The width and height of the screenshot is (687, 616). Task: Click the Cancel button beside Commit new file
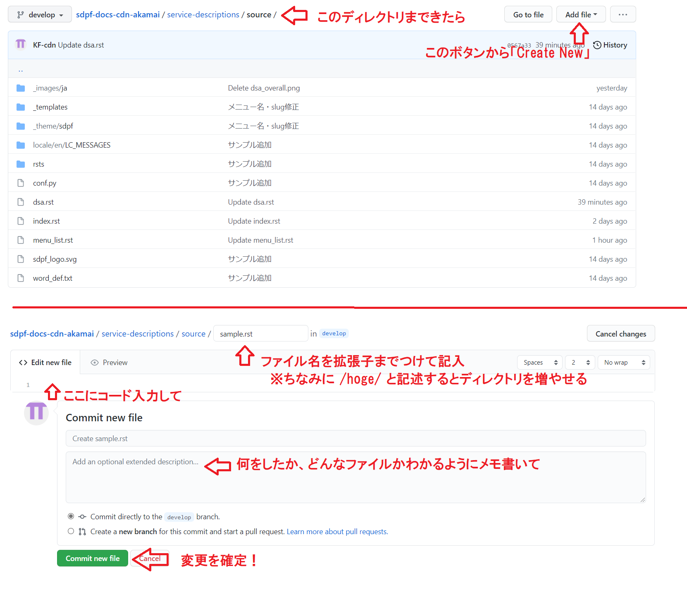click(150, 559)
